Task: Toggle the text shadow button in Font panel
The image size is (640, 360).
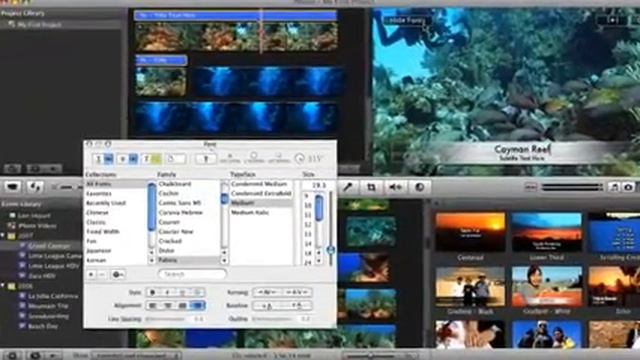Action: 206,158
